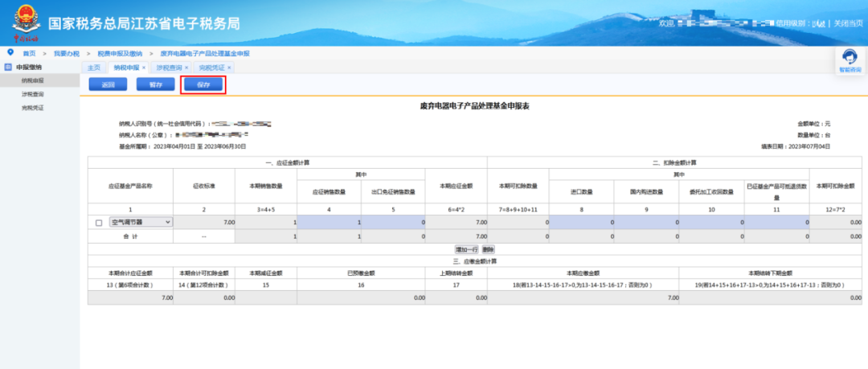Close the 完税凭证 tab with its x

pos(229,68)
